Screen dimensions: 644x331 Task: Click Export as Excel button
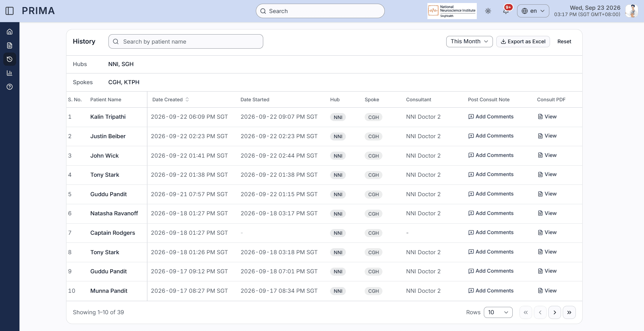pyautogui.click(x=523, y=42)
